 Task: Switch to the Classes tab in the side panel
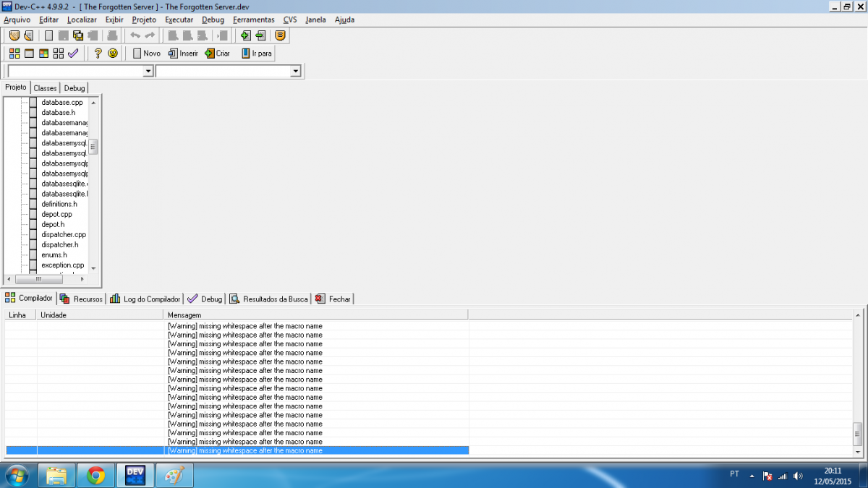[x=45, y=88]
